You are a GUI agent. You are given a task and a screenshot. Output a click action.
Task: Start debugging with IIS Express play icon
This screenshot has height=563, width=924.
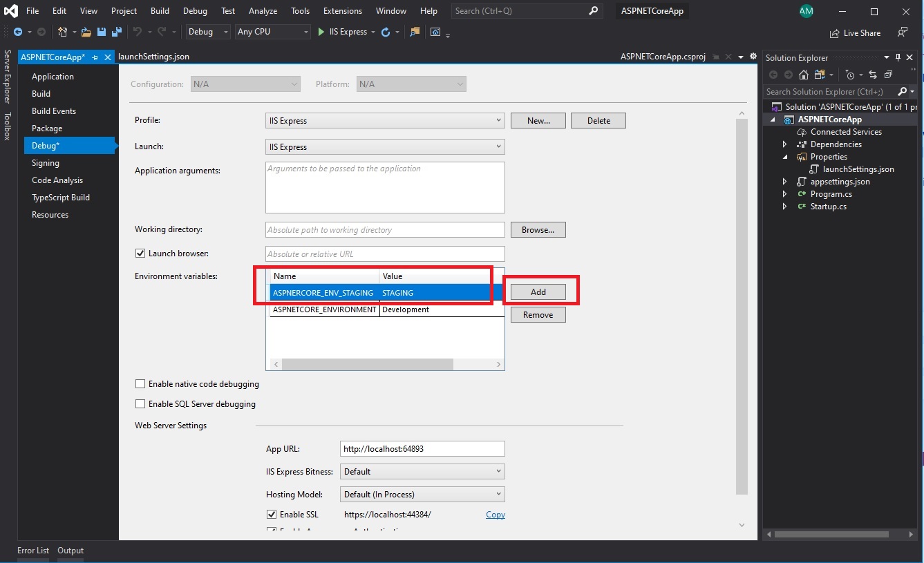(321, 32)
